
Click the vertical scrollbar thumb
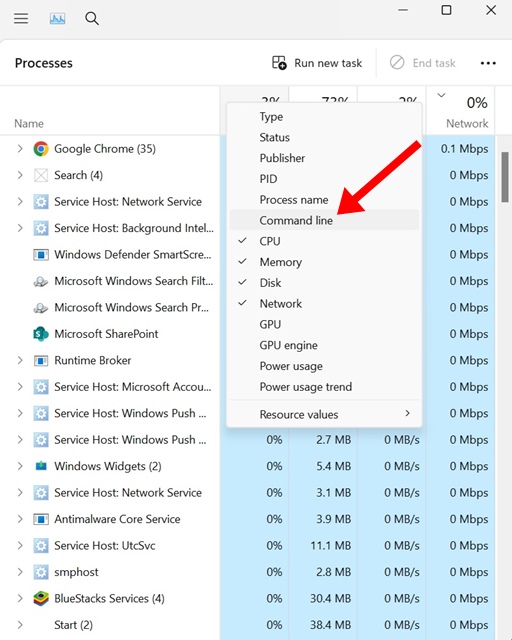[505, 178]
